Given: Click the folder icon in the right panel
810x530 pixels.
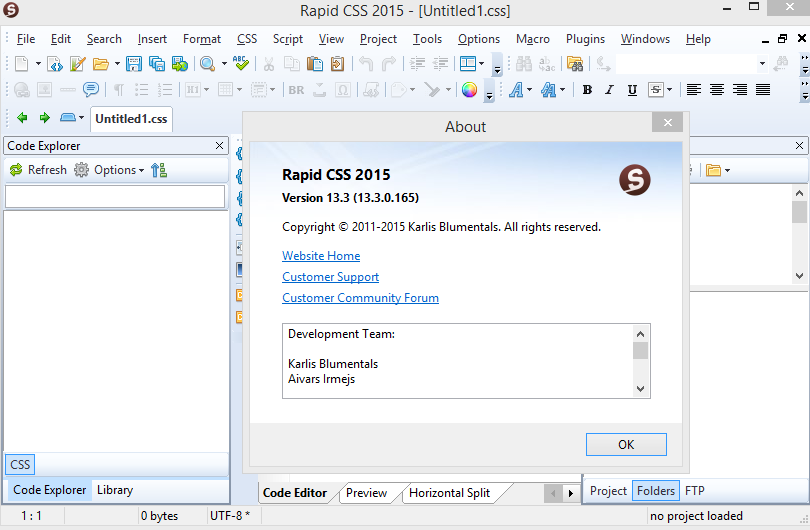Looking at the screenshot, I should pyautogui.click(x=713, y=170).
